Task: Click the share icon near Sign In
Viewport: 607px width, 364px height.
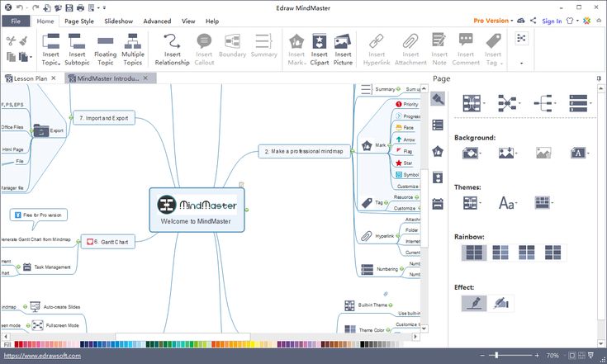Action: (533, 21)
